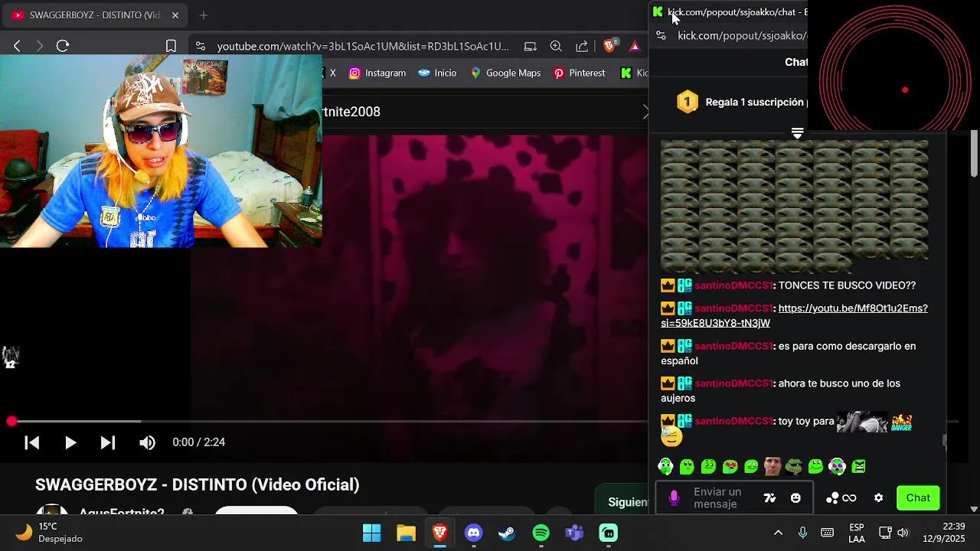This screenshot has height=551, width=980.
Task: Open Brave Rewards triangle icon
Action: [635, 46]
